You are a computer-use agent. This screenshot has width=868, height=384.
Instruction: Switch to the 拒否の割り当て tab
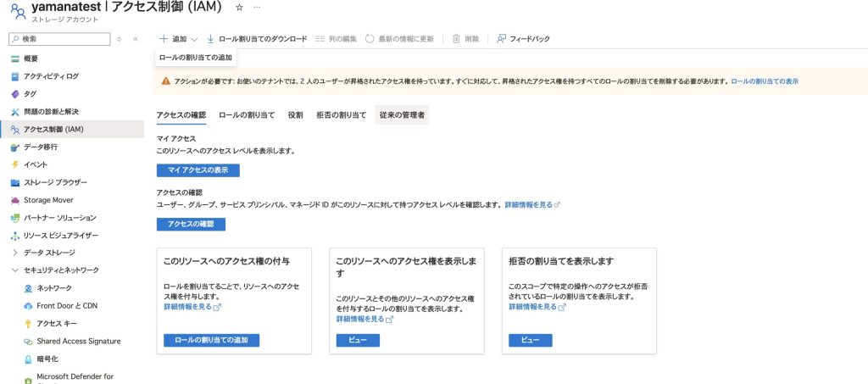tap(341, 114)
